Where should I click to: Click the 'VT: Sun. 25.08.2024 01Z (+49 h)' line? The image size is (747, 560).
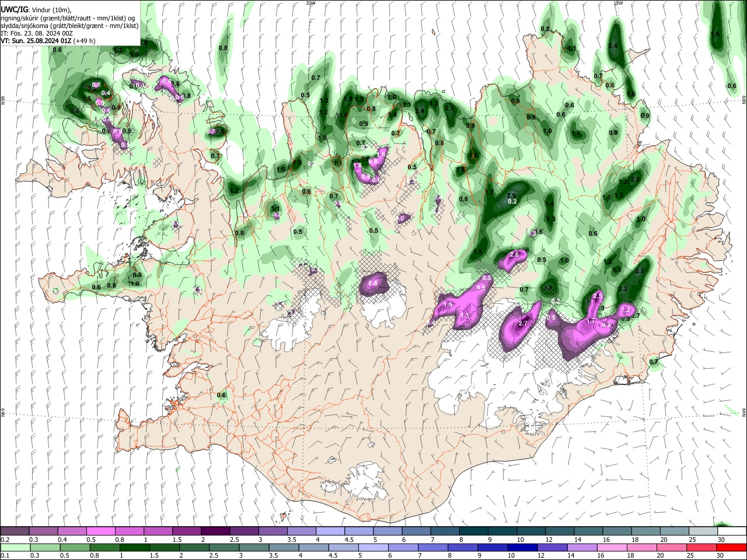[x=48, y=41]
